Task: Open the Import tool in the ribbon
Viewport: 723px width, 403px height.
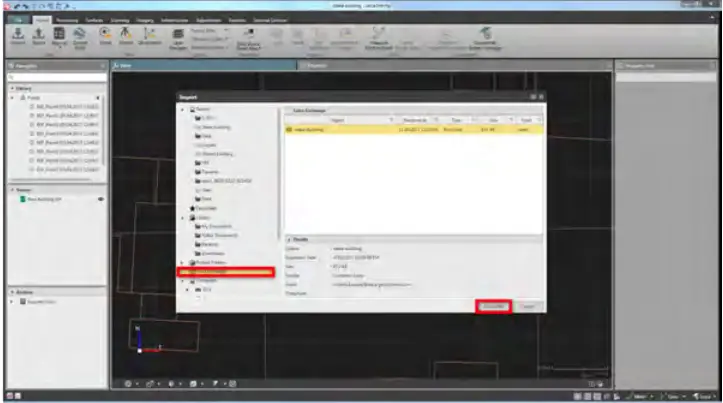Action: pyautogui.click(x=18, y=36)
